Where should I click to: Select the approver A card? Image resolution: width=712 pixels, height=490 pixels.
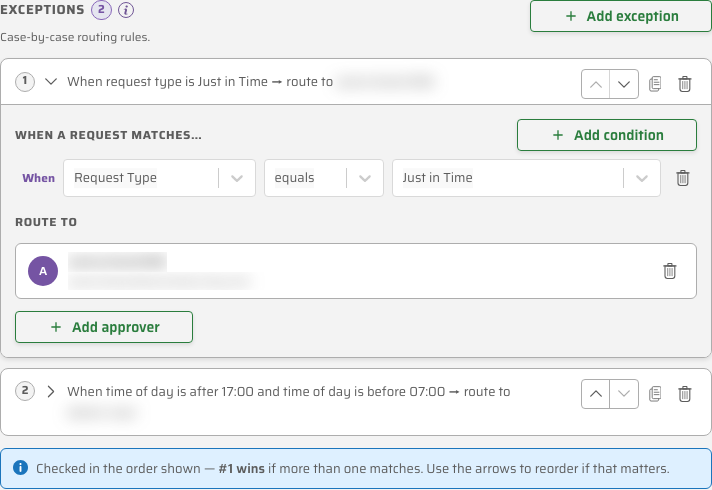[356, 271]
